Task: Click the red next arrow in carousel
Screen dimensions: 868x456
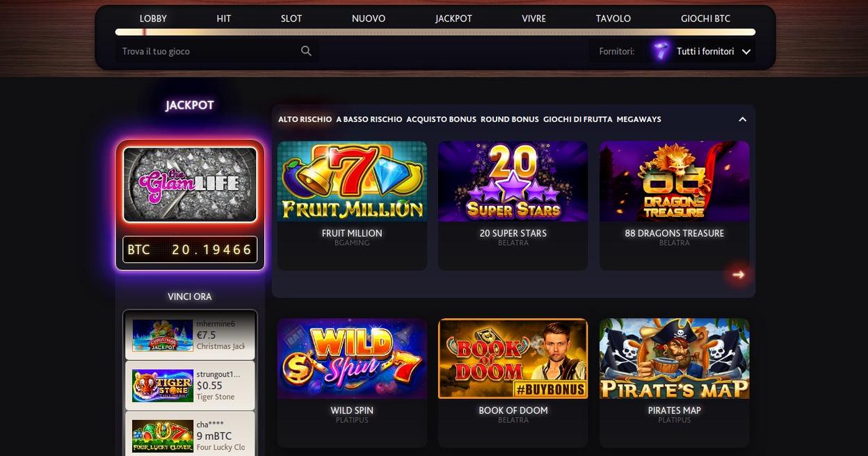Action: click(x=738, y=275)
